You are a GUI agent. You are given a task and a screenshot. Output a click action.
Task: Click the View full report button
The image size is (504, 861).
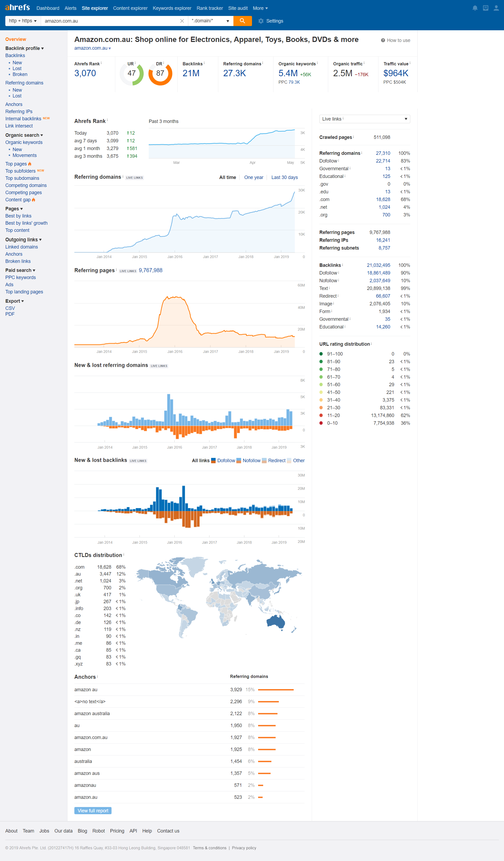93,811
